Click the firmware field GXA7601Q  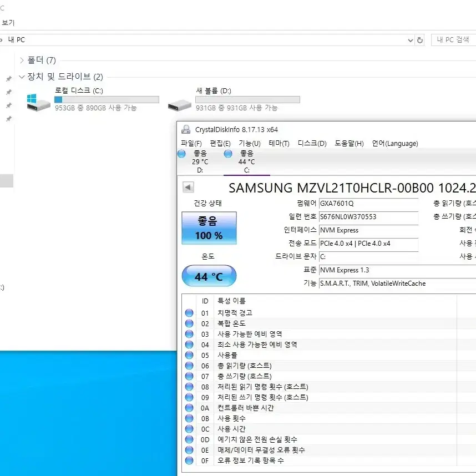point(368,204)
